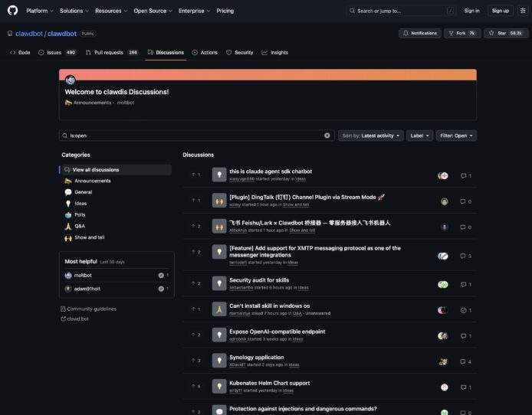Upvote 'this is claude agent sdk chatbot'
Screen dimensions: 532x415
195,175
